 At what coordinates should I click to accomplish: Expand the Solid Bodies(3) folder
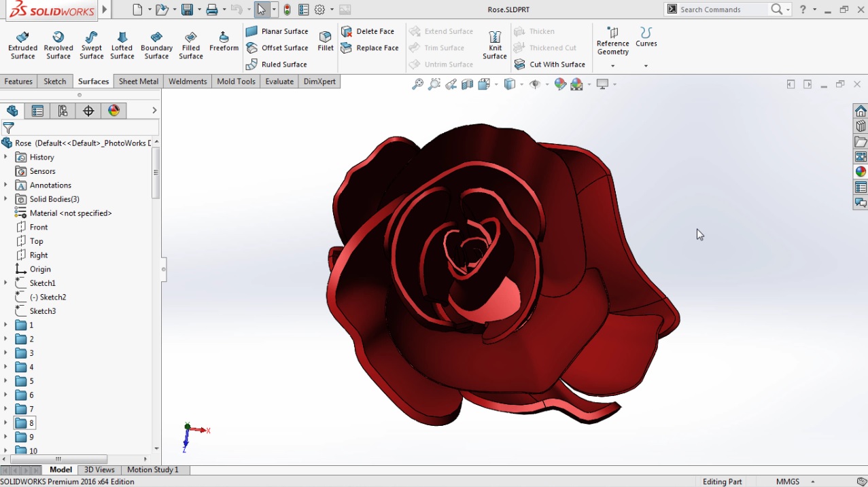point(5,199)
